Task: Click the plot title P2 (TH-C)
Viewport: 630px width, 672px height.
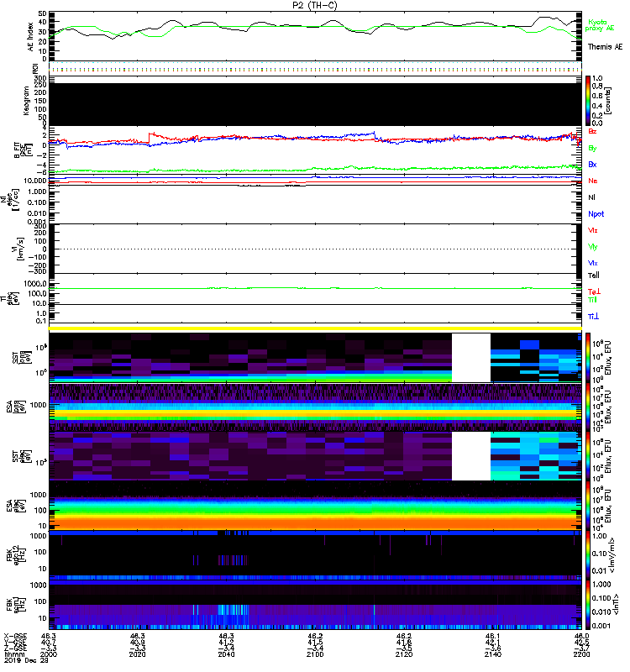Action: (x=315, y=5)
